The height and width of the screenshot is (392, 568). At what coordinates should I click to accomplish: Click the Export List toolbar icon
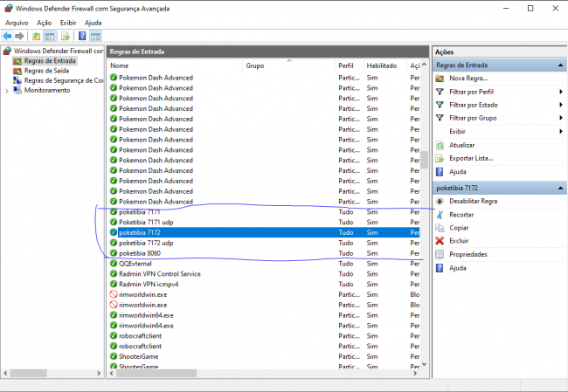pyautogui.click(x=66, y=36)
